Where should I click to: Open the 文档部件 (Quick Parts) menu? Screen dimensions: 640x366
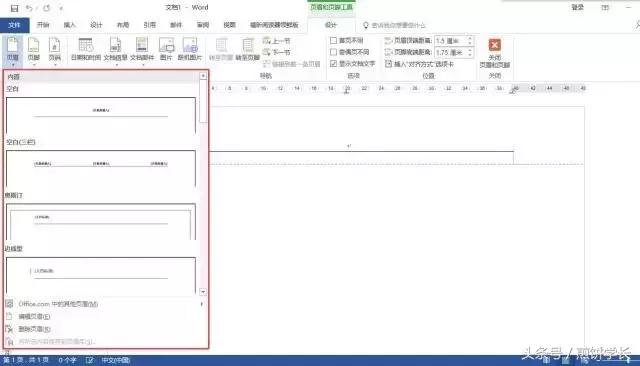(x=142, y=51)
